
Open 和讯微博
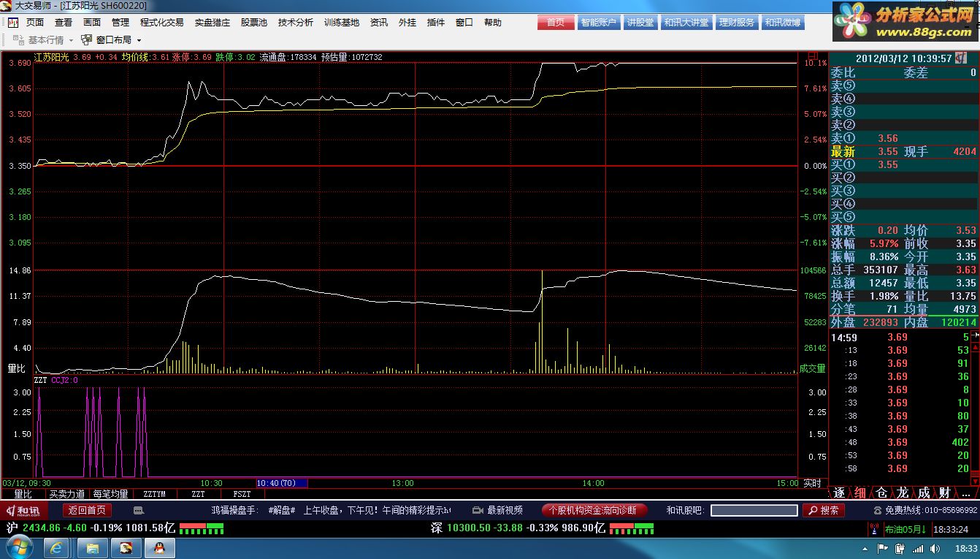point(783,23)
